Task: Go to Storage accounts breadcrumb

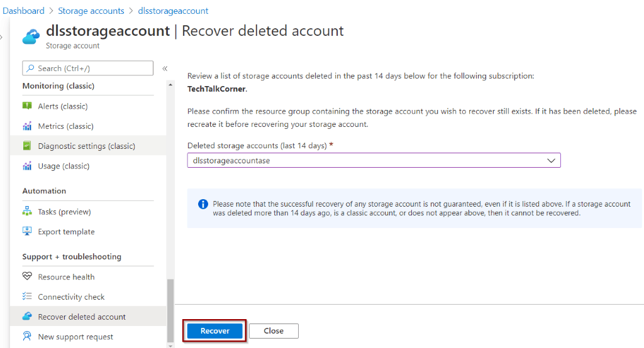Action: [x=91, y=11]
